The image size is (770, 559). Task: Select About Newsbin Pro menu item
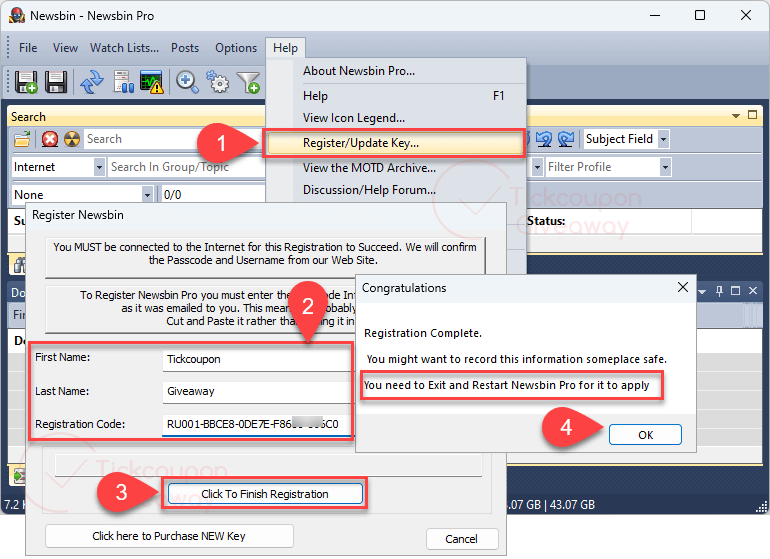396,71
